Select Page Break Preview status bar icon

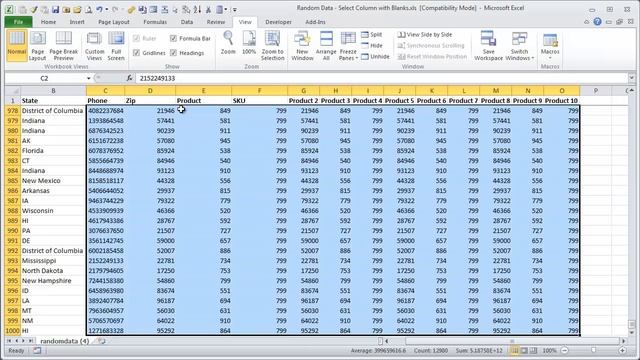point(533,351)
